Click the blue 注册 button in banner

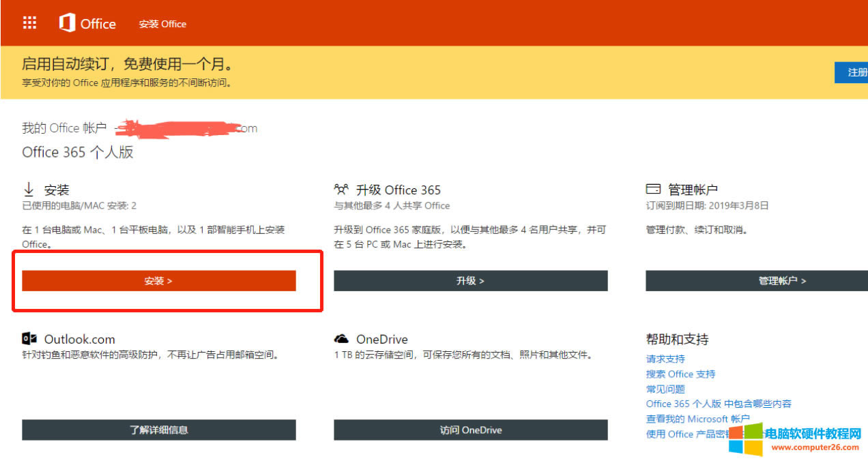tap(852, 72)
